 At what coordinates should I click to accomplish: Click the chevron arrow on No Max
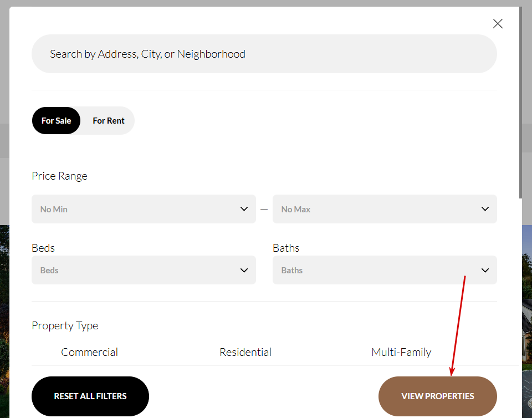click(485, 209)
